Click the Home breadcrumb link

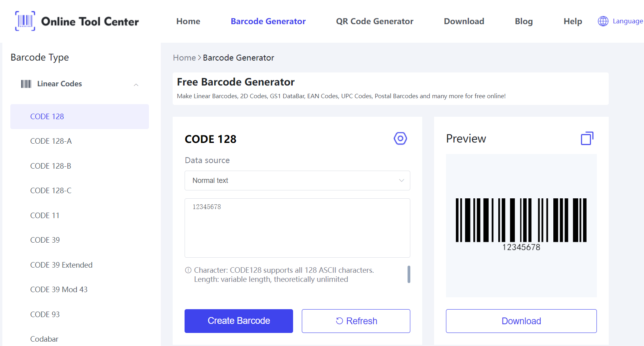coord(184,58)
